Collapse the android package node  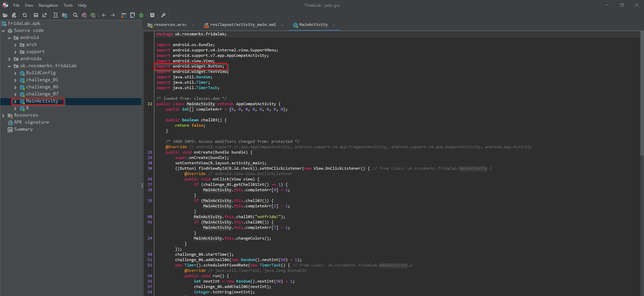click(x=9, y=38)
